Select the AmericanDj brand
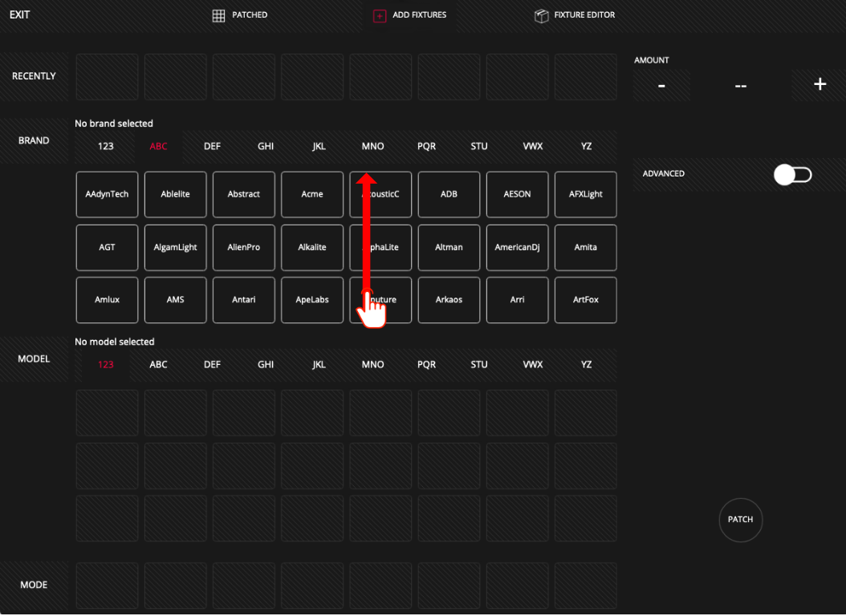The height and width of the screenshot is (616, 846). pyautogui.click(x=518, y=247)
